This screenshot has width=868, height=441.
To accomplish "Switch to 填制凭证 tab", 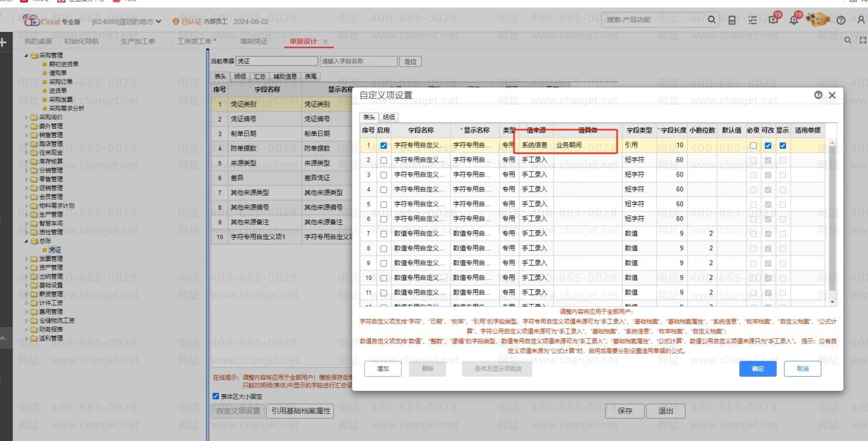I will point(254,41).
